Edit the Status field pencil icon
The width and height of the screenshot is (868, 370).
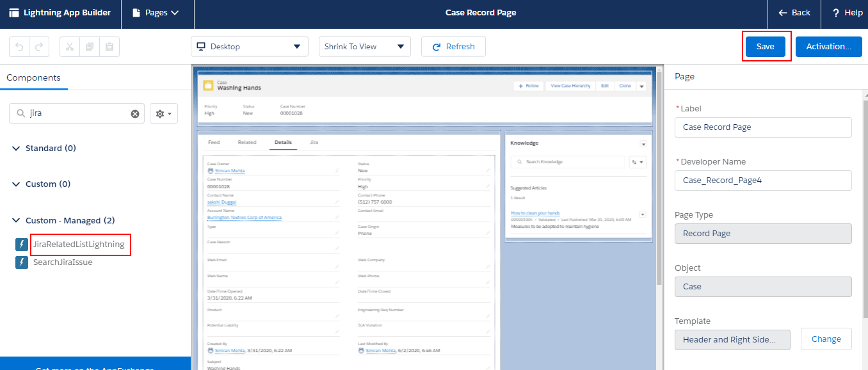tap(488, 171)
